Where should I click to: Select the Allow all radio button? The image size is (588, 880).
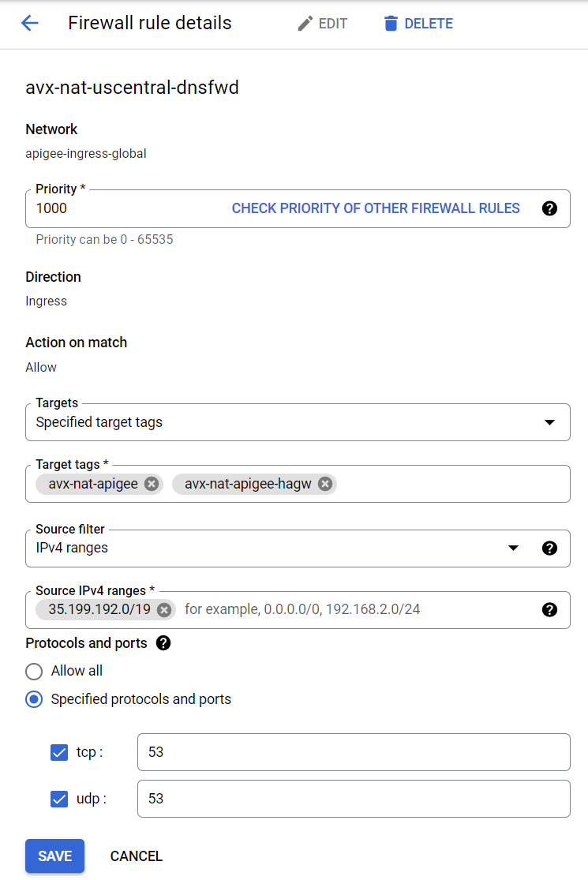click(x=34, y=672)
